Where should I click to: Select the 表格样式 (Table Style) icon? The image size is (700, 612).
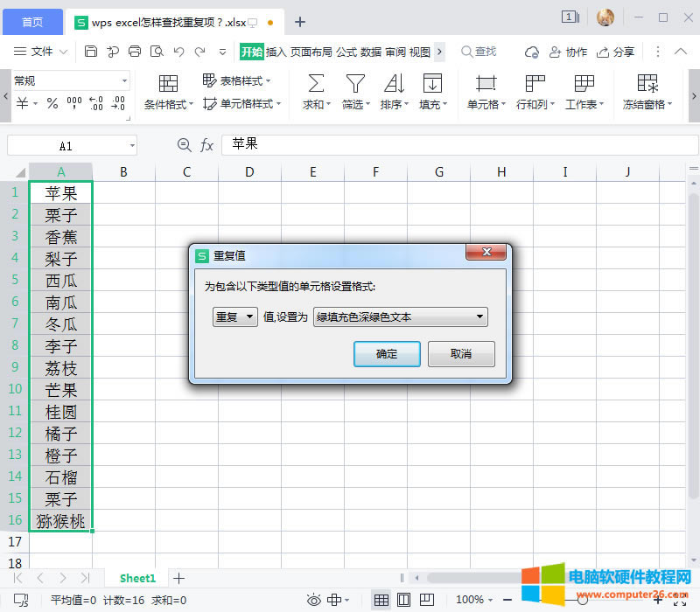tap(232, 80)
